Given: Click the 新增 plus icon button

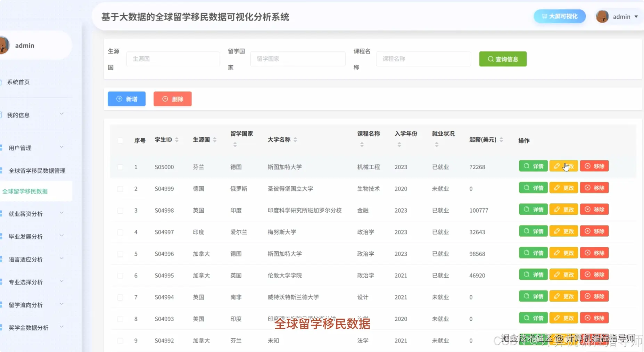Looking at the screenshot, I should (119, 99).
